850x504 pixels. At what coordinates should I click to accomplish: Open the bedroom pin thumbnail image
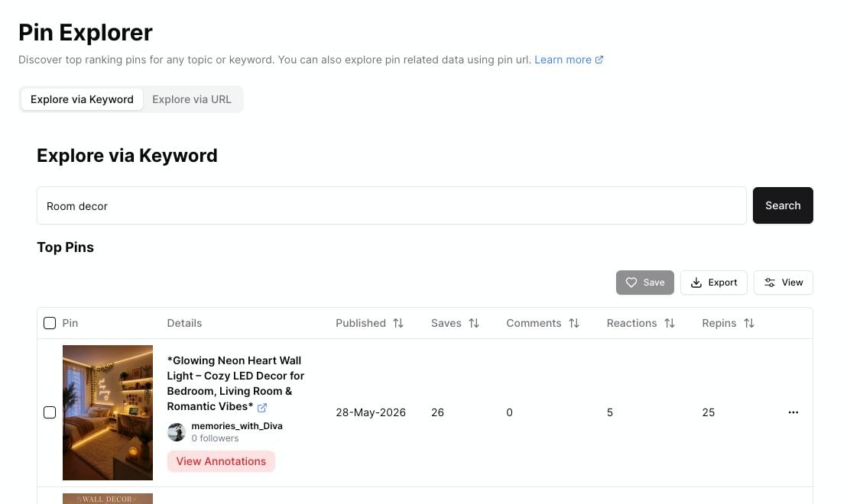(x=107, y=412)
